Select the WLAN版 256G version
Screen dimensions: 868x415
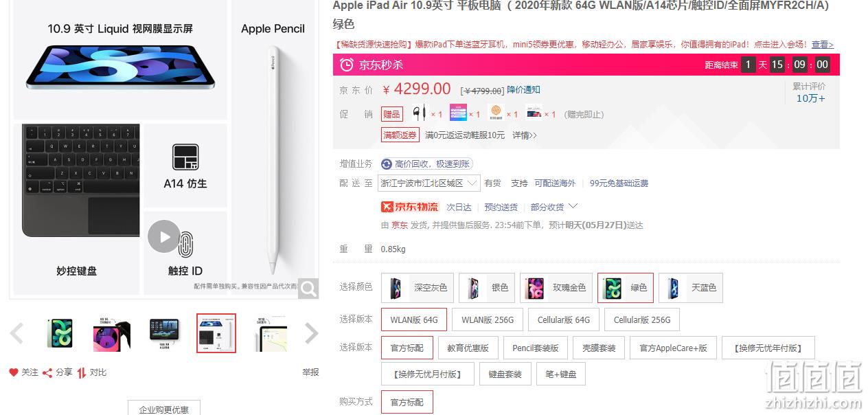[488, 319]
